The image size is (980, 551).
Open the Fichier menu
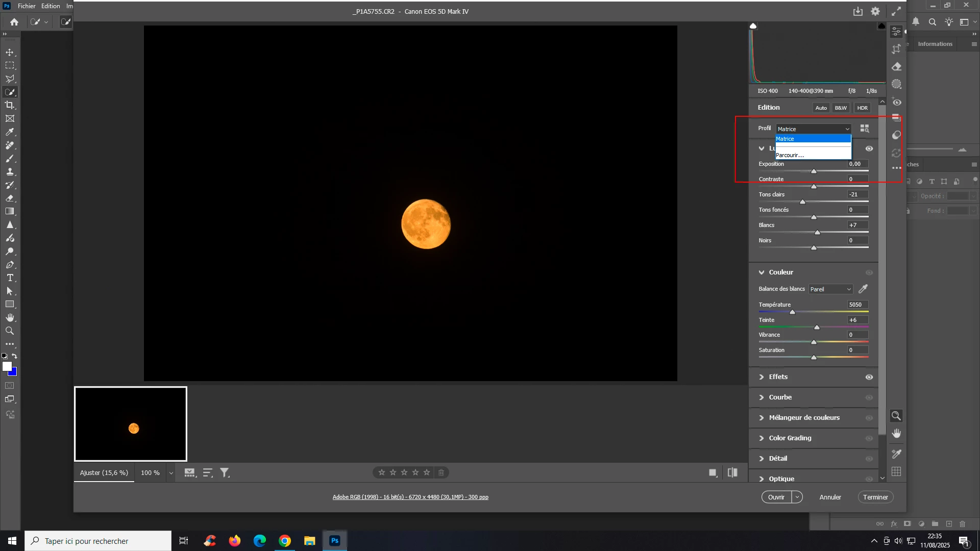(27, 6)
